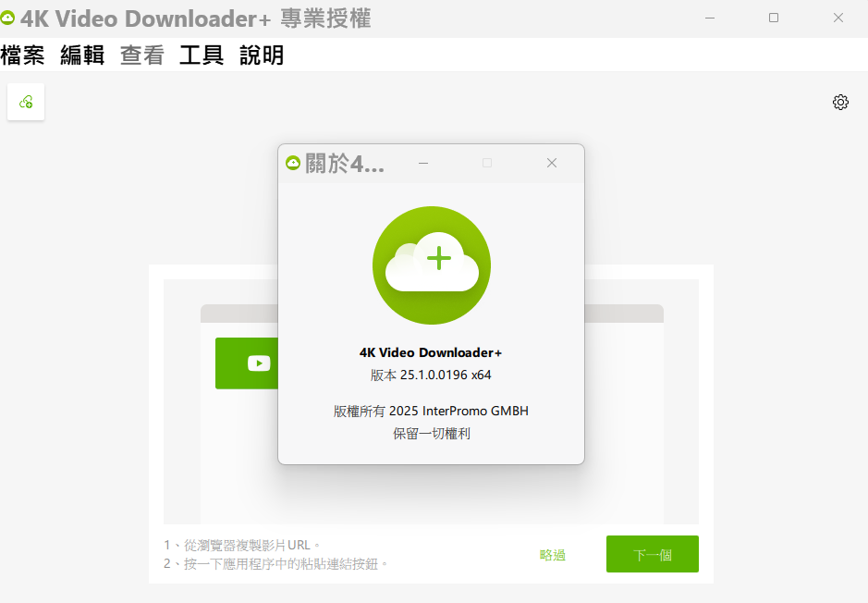Open the 工具 menu
Screen dimensions: 868x603
pos(202,55)
